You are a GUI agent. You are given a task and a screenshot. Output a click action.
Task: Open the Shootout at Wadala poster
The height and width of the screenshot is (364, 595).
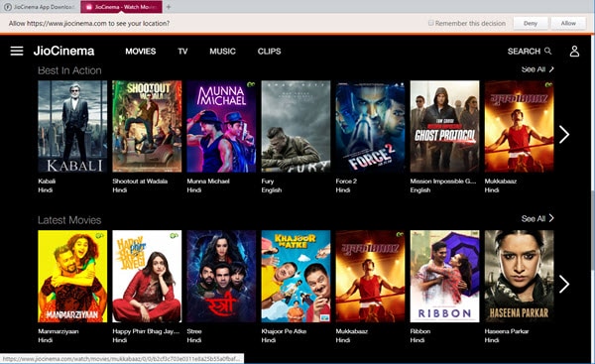pyautogui.click(x=147, y=126)
